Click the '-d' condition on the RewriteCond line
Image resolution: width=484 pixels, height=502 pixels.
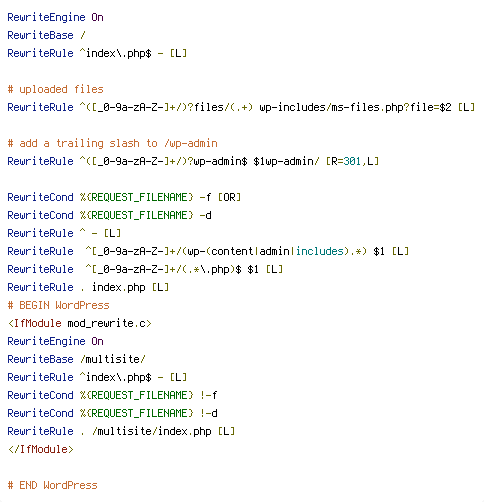click(206, 215)
